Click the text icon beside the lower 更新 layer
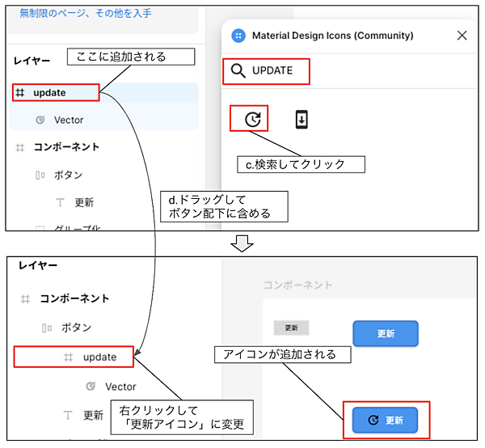 coord(69,416)
